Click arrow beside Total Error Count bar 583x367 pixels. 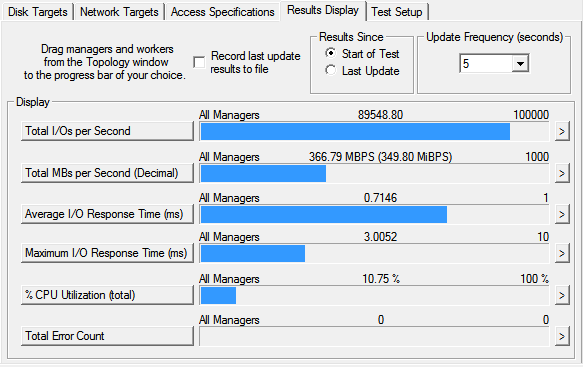(x=562, y=337)
